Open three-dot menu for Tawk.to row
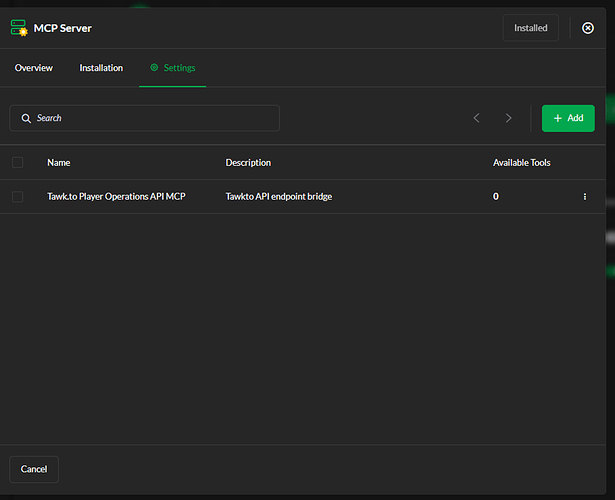 tap(585, 197)
